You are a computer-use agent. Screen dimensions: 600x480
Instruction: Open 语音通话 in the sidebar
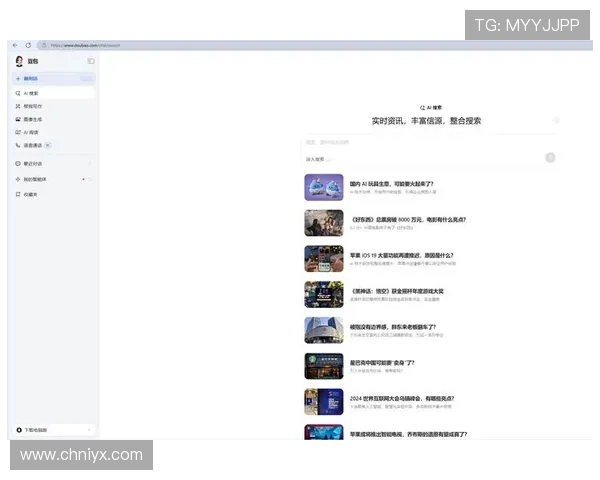click(54, 145)
